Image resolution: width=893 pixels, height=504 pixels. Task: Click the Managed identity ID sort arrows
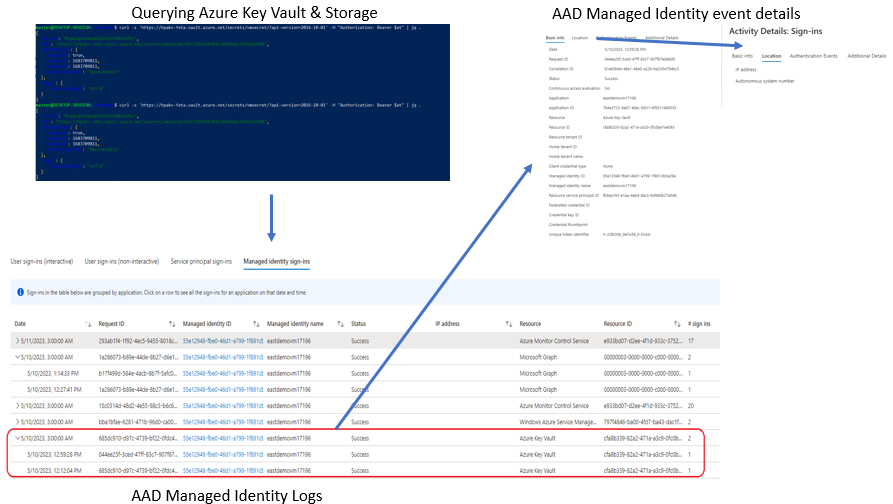(257, 325)
